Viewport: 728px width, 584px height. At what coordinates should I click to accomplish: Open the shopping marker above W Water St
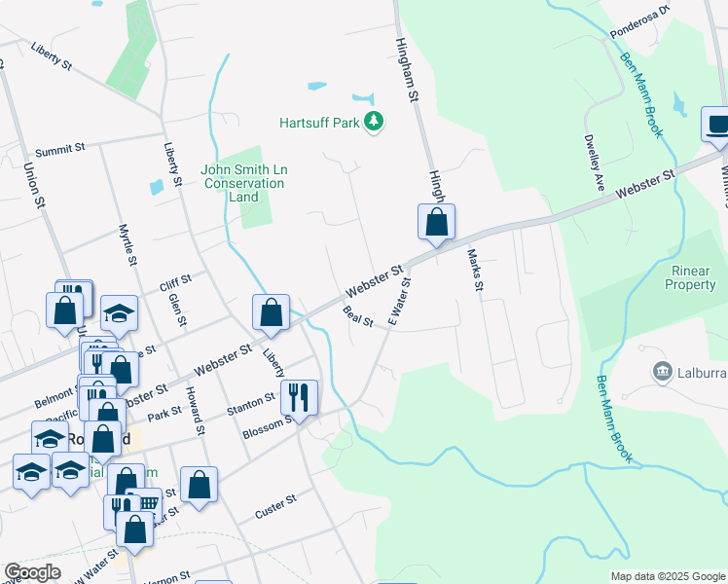(x=134, y=531)
